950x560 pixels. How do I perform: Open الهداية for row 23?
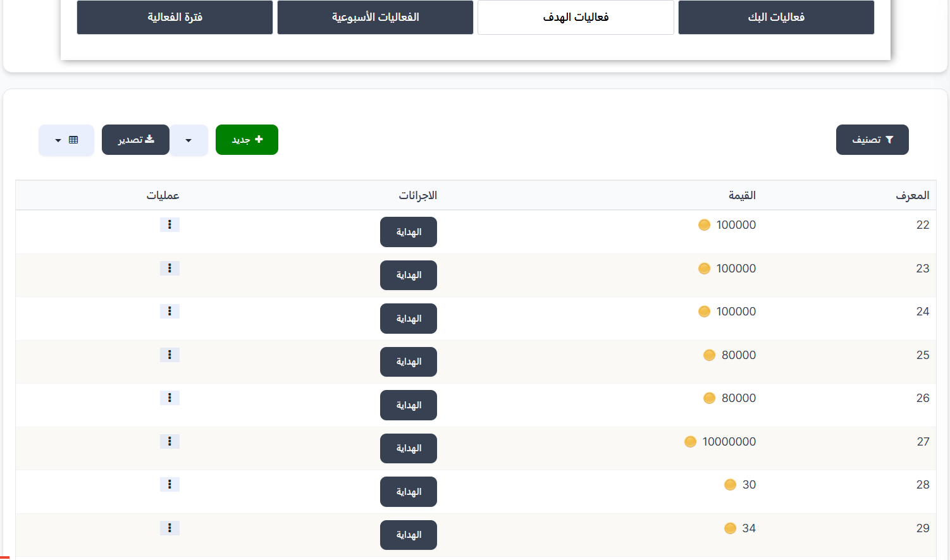click(409, 276)
